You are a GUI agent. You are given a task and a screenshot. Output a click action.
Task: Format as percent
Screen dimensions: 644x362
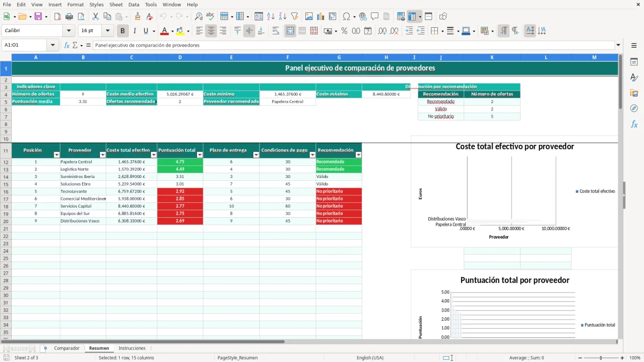344,31
